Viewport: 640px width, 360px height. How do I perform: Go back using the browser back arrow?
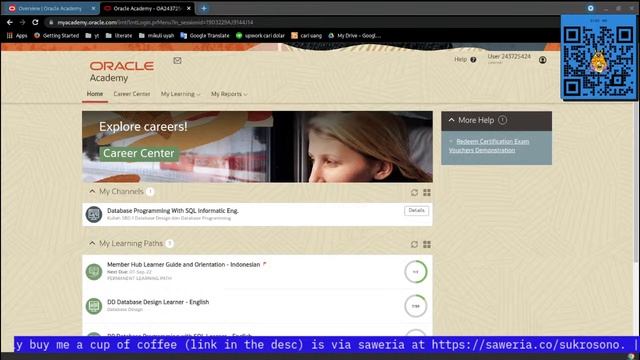(x=10, y=22)
